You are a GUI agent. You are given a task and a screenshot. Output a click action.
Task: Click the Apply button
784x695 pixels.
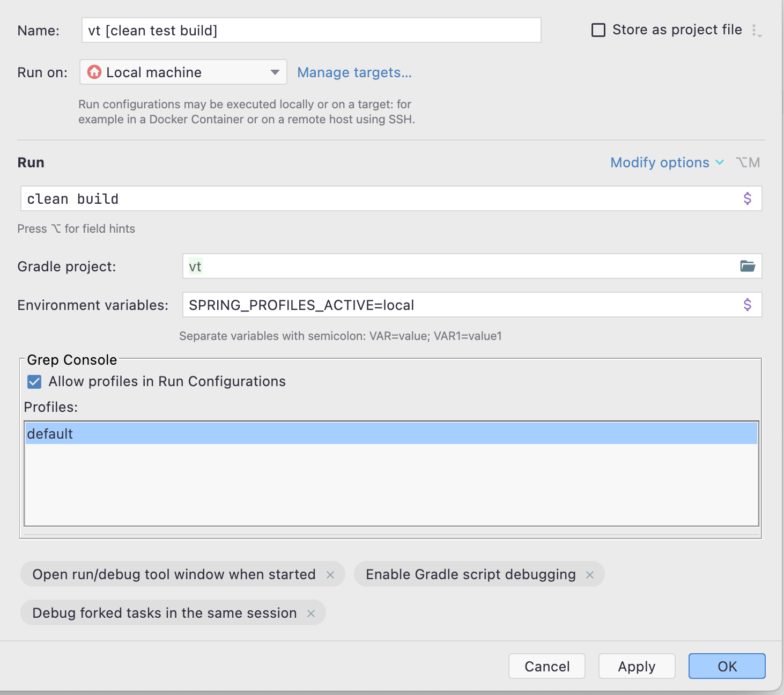click(637, 666)
